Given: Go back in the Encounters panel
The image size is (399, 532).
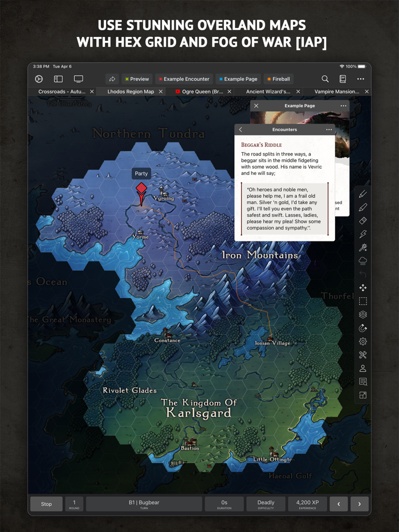Looking at the screenshot, I should [241, 130].
